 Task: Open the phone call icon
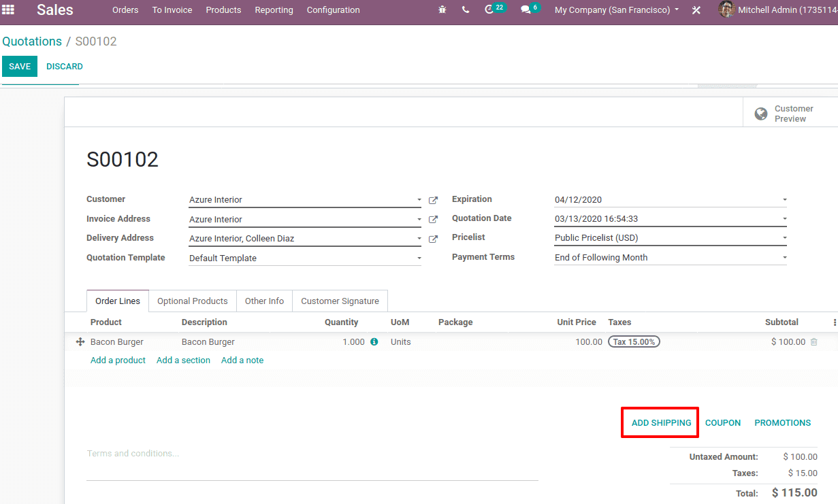point(466,10)
